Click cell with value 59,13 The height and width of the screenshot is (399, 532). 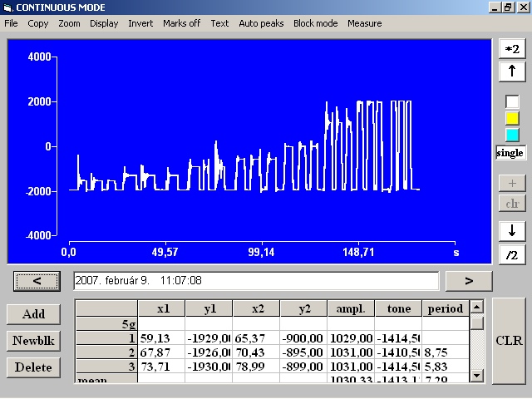161,338
